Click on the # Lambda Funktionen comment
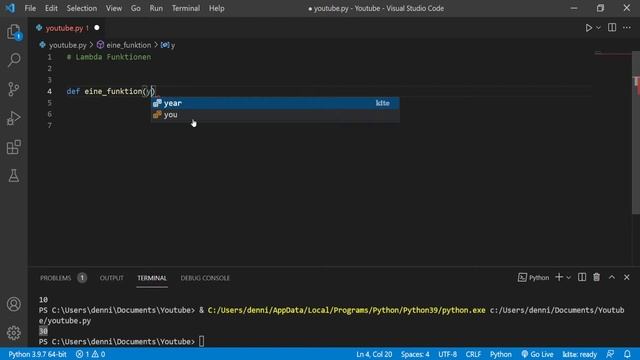The width and height of the screenshot is (640, 360). pos(109,57)
